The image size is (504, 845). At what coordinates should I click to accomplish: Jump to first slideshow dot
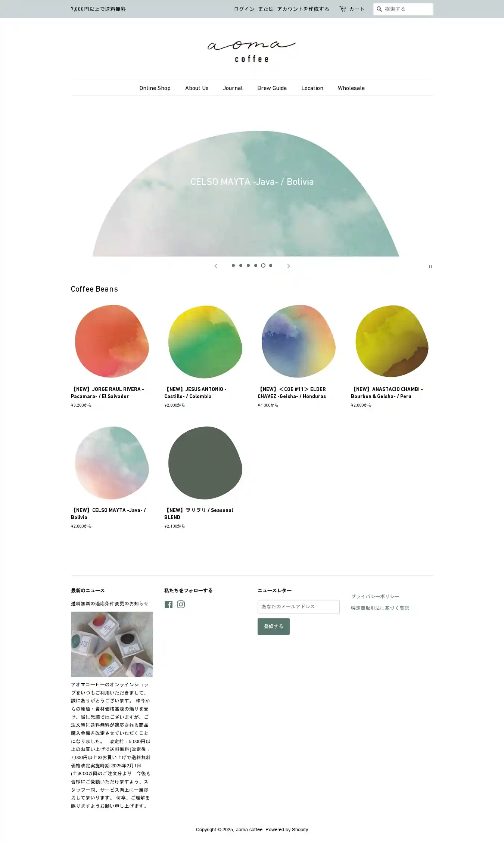point(233,265)
